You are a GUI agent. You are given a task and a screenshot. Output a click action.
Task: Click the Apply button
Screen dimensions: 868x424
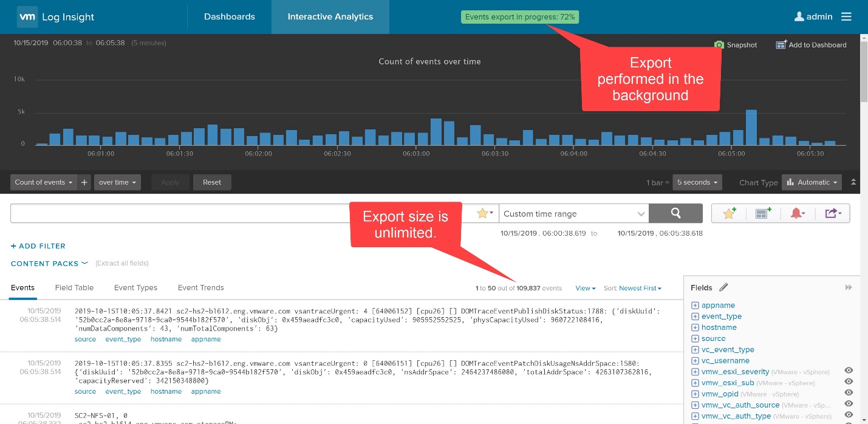click(170, 182)
